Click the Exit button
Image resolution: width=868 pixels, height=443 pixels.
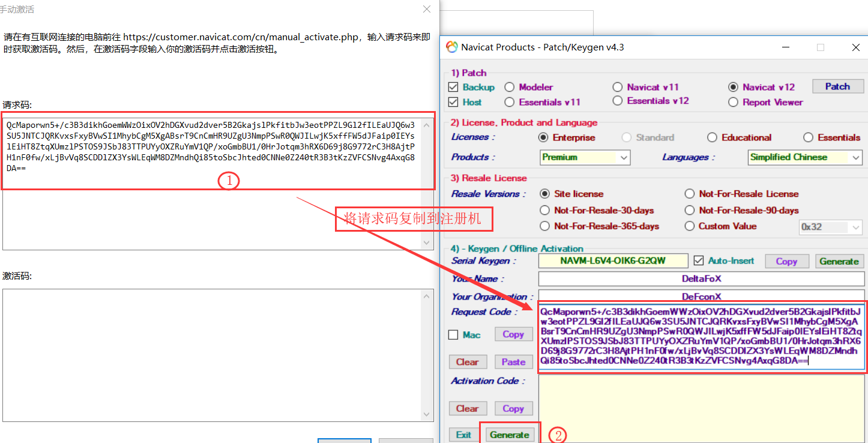coord(463,435)
